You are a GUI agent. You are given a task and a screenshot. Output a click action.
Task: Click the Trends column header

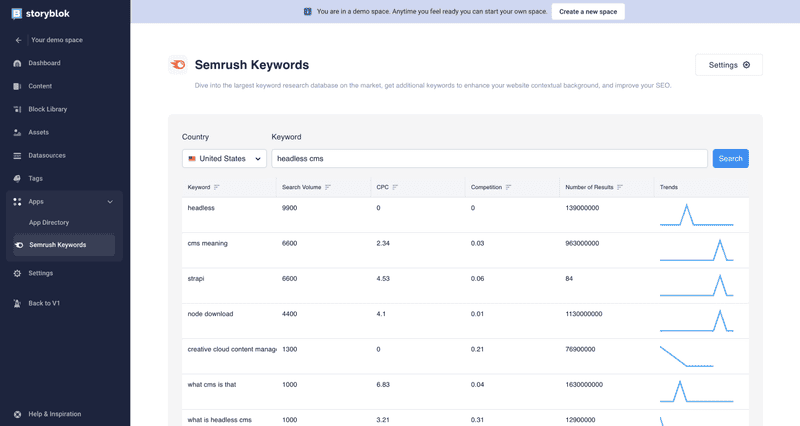click(669, 187)
